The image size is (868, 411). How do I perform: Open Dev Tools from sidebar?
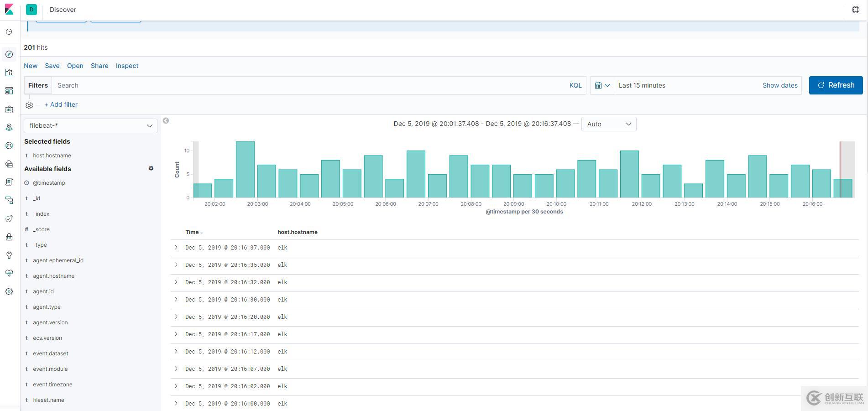click(x=9, y=255)
